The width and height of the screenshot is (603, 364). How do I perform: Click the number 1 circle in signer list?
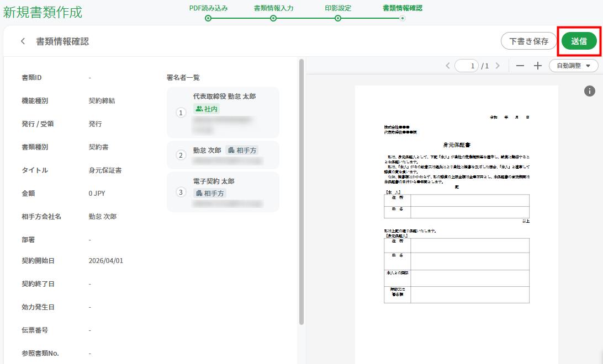(x=181, y=113)
